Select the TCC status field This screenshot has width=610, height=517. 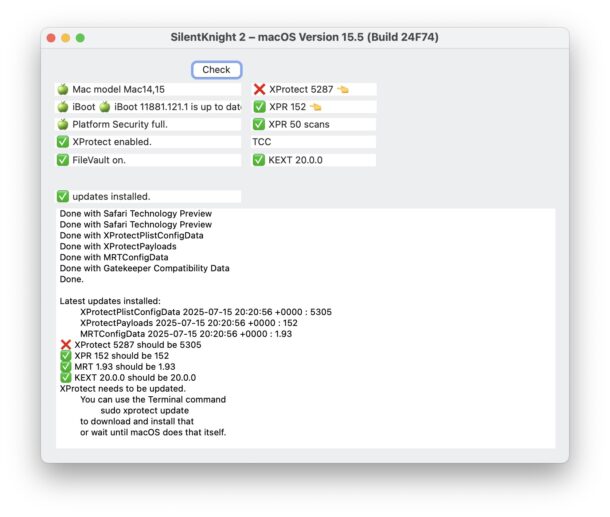tap(313, 142)
